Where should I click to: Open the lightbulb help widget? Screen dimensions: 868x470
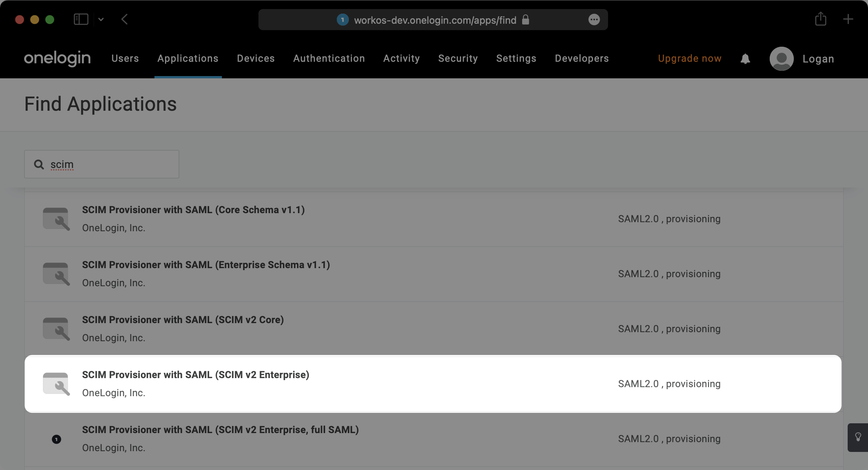point(858,437)
